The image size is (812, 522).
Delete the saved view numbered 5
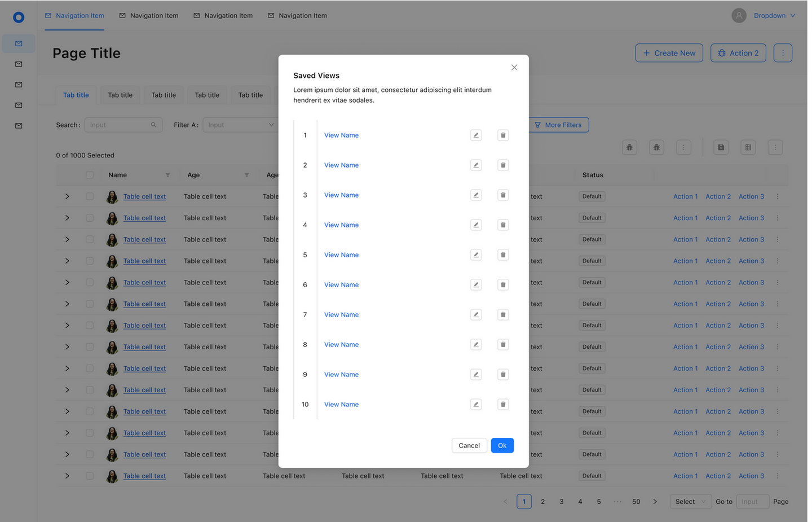tap(503, 255)
